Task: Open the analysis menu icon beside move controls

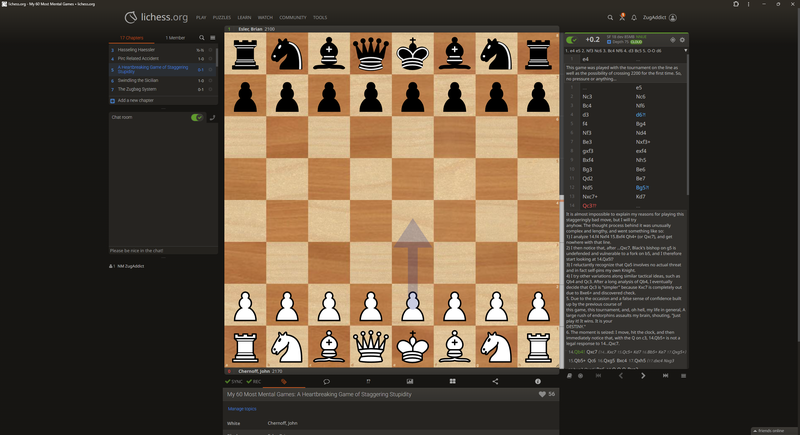Action: (x=683, y=376)
